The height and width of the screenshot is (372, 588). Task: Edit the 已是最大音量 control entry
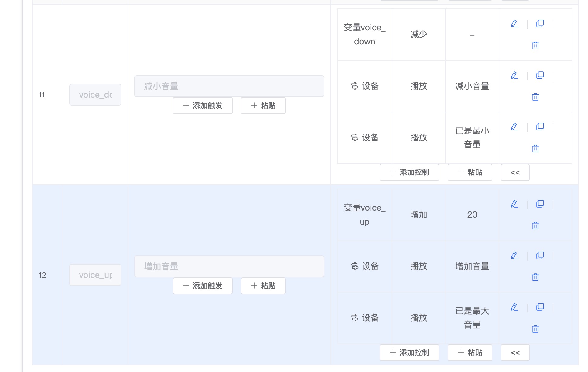[514, 307]
